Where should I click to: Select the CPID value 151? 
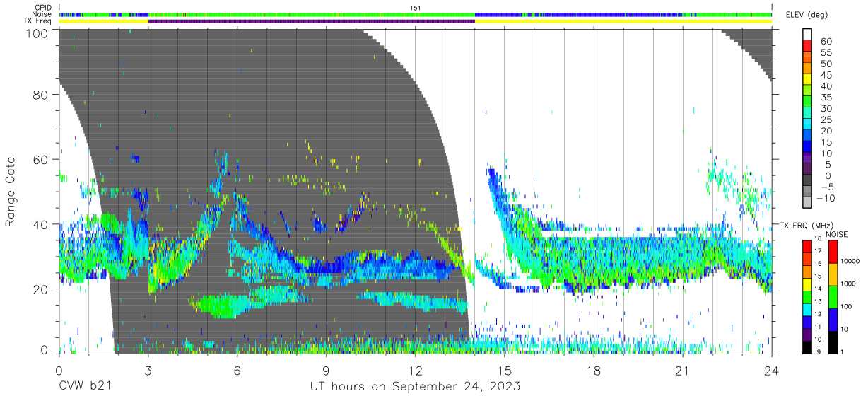click(x=416, y=8)
